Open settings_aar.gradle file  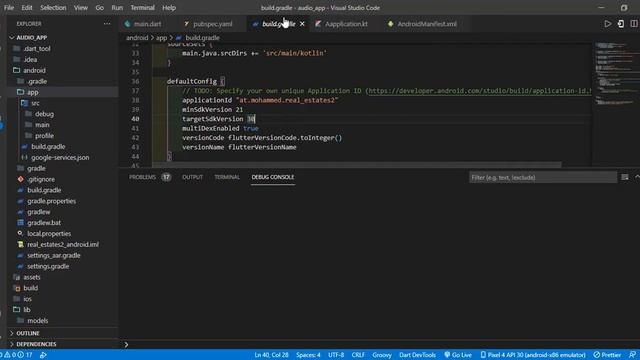point(53,256)
